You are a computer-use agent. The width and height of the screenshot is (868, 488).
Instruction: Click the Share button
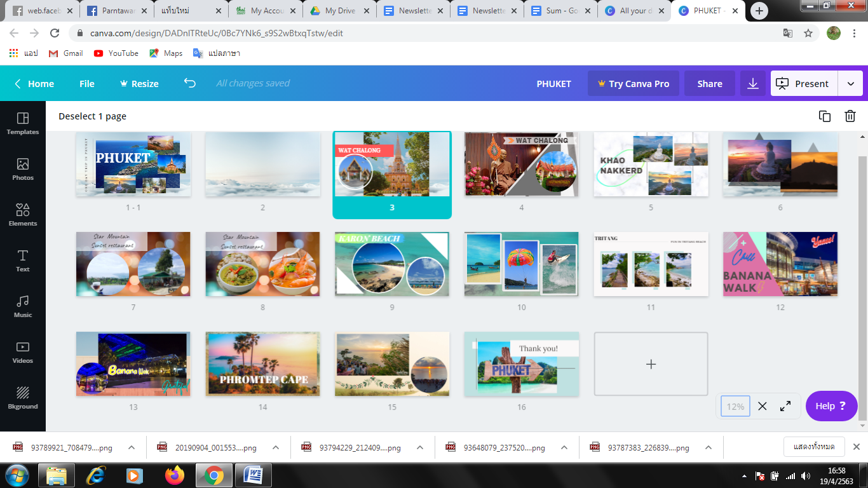pyautogui.click(x=710, y=83)
